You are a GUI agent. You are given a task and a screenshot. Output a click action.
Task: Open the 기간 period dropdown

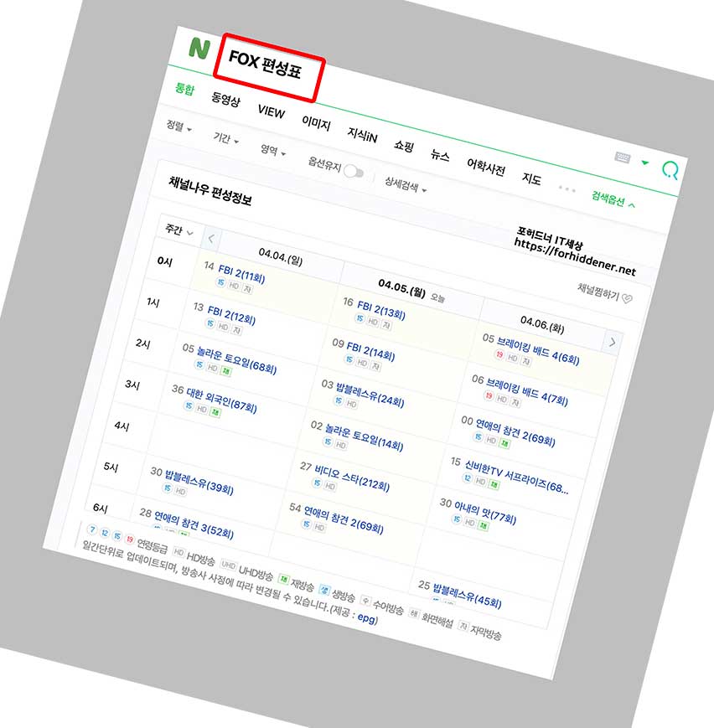pyautogui.click(x=225, y=138)
